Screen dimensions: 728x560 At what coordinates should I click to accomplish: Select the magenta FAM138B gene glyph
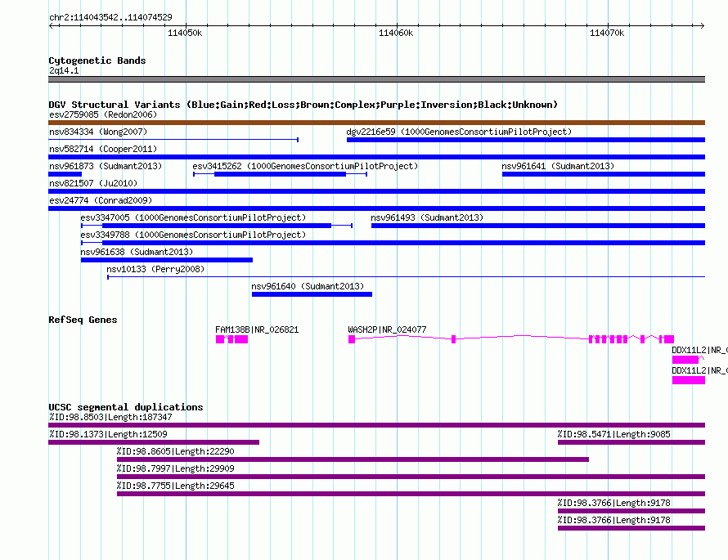point(231,339)
